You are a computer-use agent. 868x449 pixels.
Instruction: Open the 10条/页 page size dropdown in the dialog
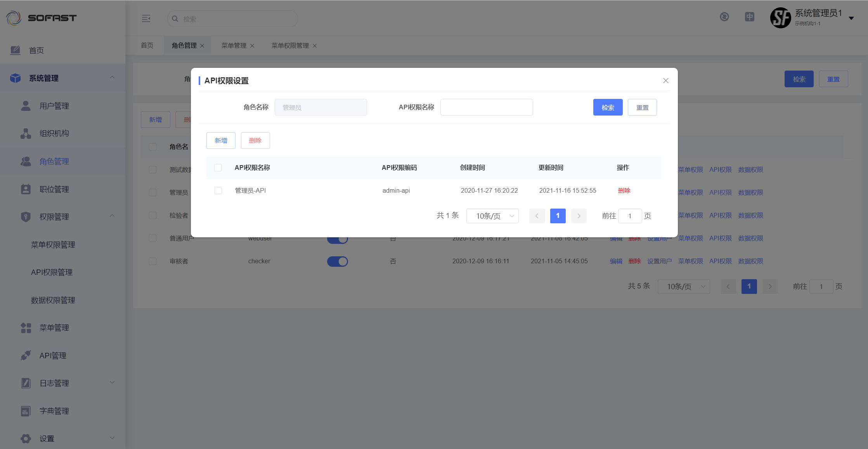tap(492, 216)
